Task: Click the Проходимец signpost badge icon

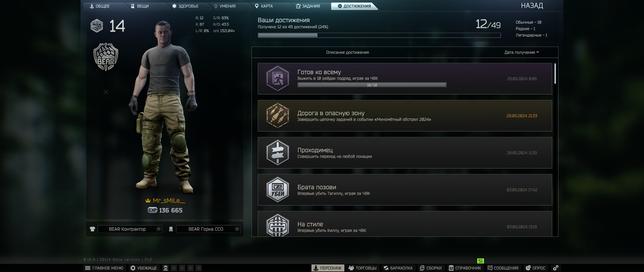Action: pos(278,153)
